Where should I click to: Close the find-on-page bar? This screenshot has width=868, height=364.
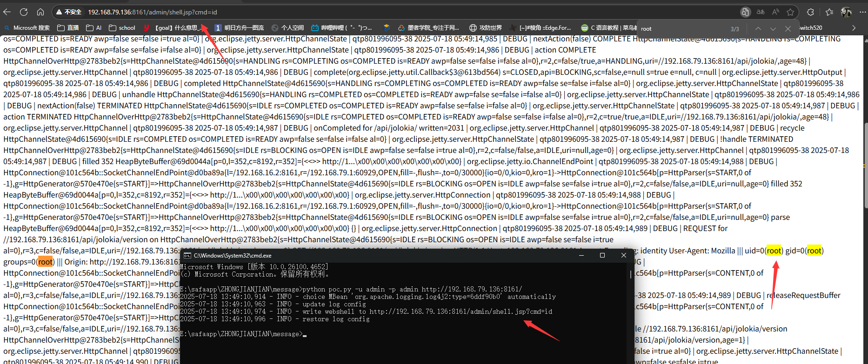tap(788, 29)
